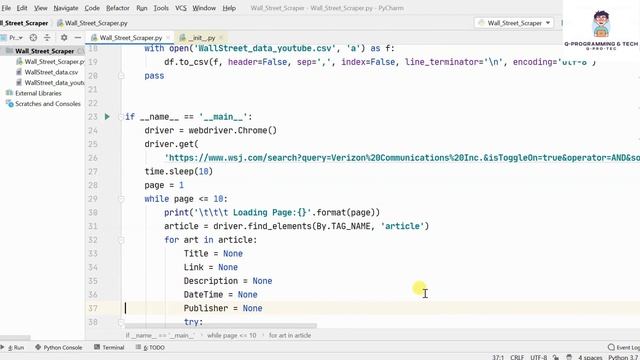The width and height of the screenshot is (640, 360).
Task: Click the TODO tool window icon
Action: coord(138,347)
